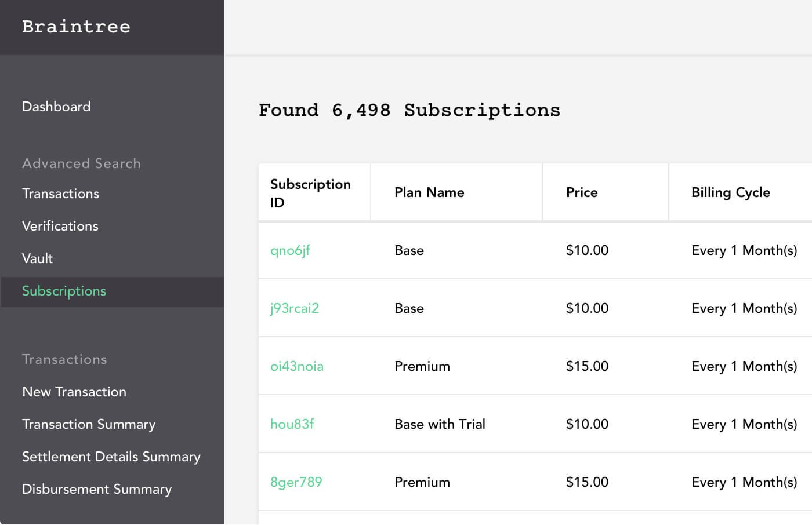Select the Subscriptions sidebar item

pyautogui.click(x=64, y=291)
